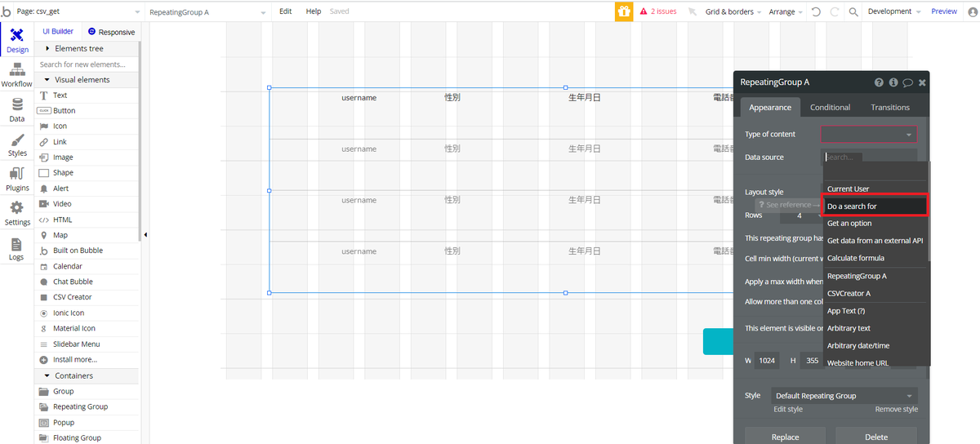The width and height of the screenshot is (980, 444).
Task: Switch to the Responsive tab
Action: coord(111,32)
